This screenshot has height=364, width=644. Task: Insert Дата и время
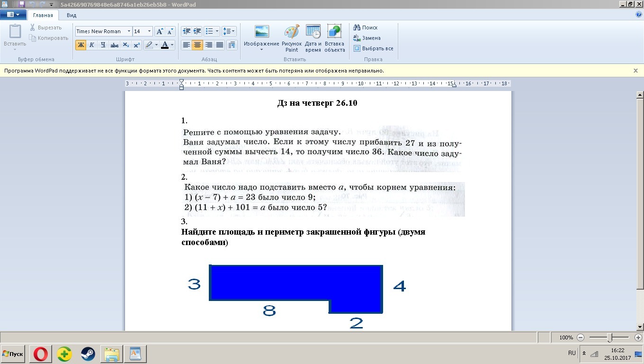[313, 38]
